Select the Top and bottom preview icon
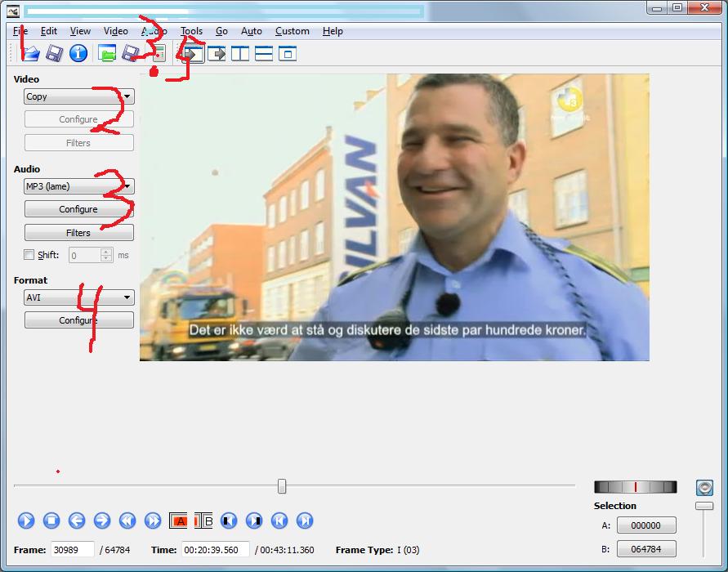728x572 pixels. click(x=264, y=54)
